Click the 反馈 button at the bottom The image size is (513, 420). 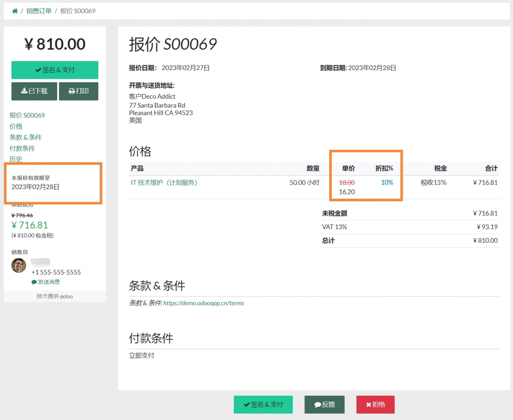324,405
